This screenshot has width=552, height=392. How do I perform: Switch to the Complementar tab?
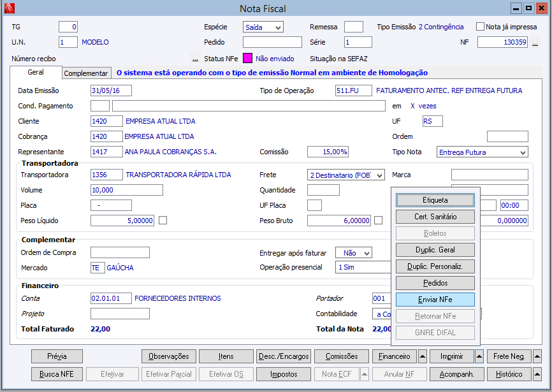tap(87, 73)
